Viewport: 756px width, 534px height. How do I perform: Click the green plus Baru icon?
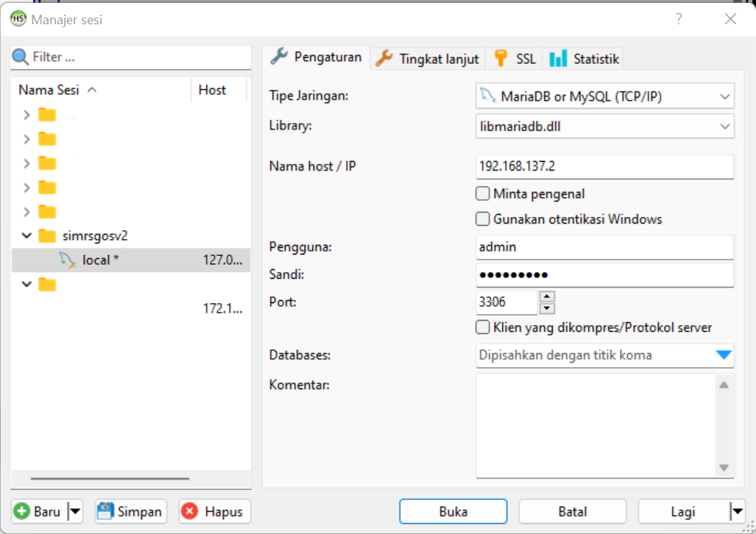click(23, 511)
